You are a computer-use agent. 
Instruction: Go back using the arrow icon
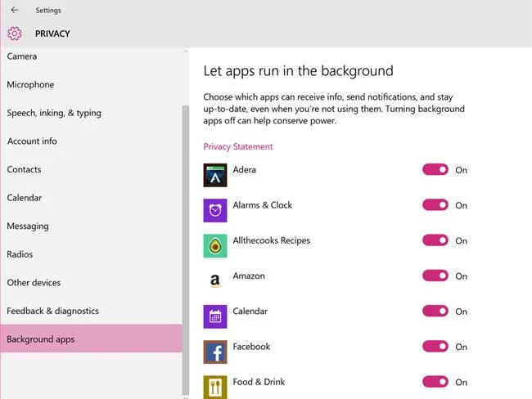15,10
